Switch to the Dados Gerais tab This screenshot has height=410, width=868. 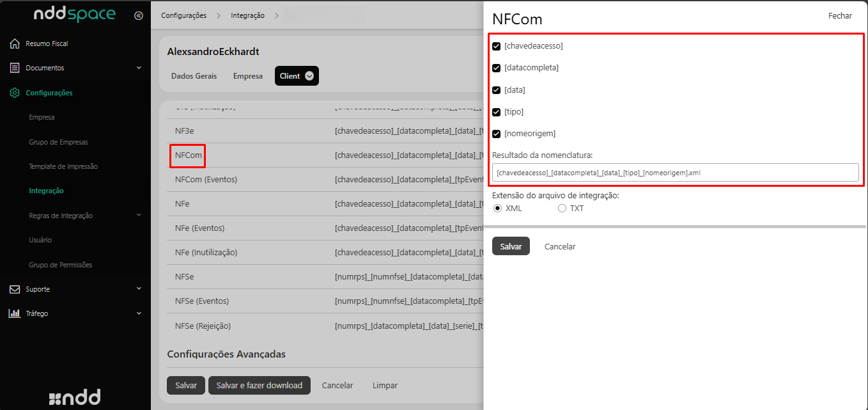coord(194,75)
